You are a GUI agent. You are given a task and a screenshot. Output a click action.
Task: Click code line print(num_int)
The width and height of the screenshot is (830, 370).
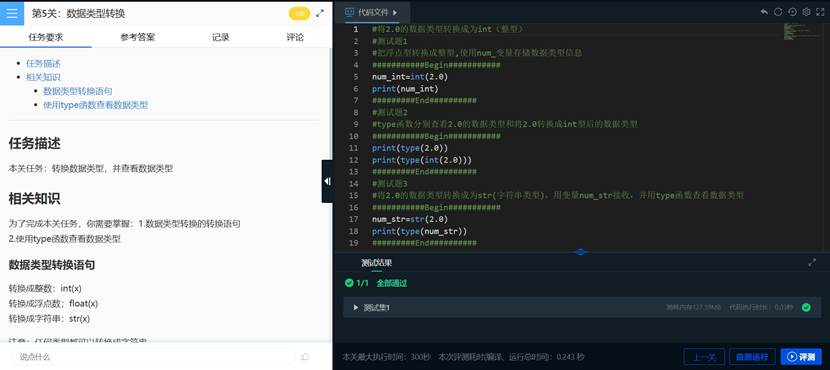coord(405,88)
